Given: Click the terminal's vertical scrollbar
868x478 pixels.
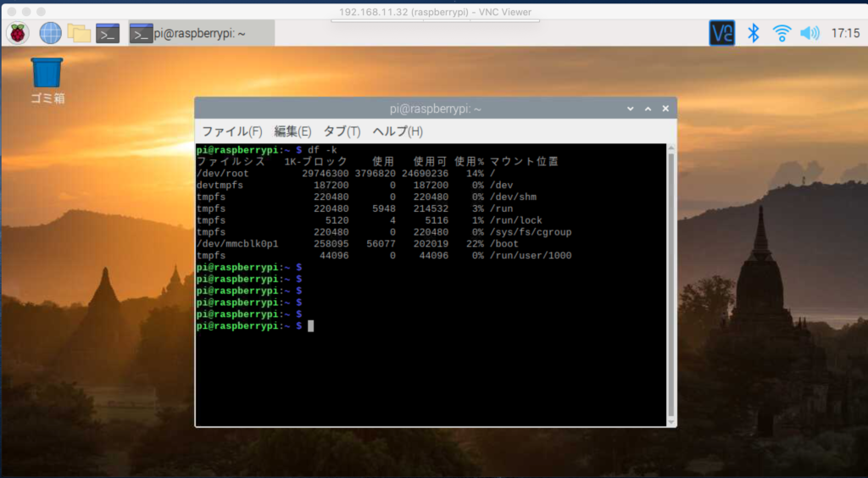Looking at the screenshot, I should [671, 280].
